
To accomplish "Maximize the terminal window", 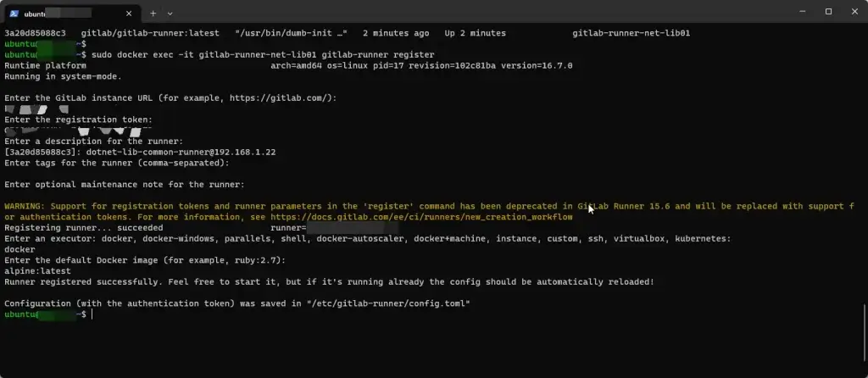I will point(829,11).
